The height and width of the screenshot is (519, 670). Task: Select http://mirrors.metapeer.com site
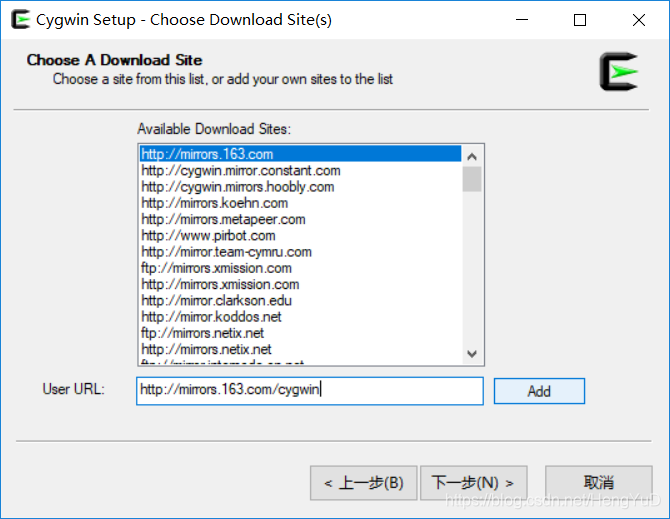[300, 219]
